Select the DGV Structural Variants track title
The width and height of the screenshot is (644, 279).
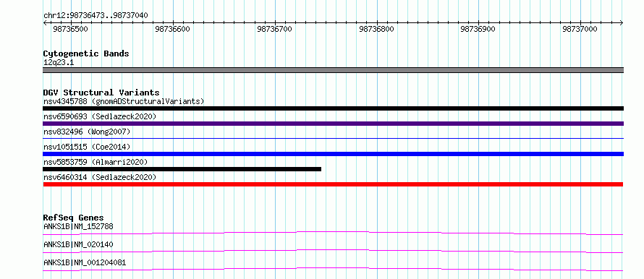[x=101, y=93]
